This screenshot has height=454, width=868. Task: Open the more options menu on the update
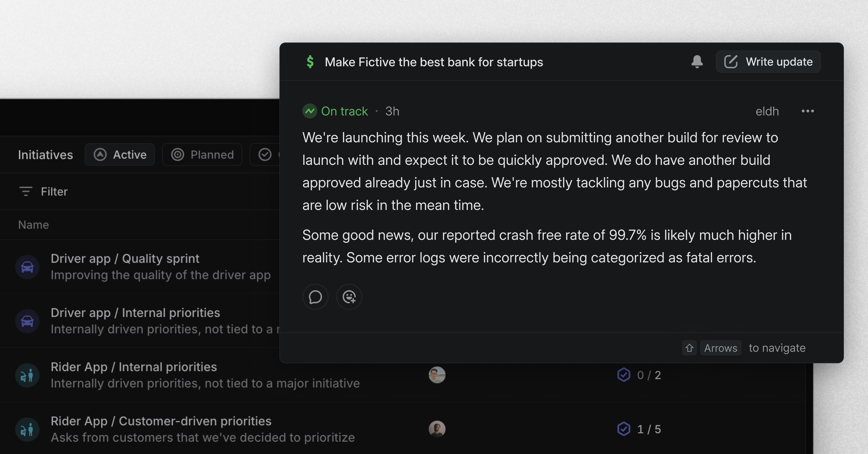click(x=808, y=111)
